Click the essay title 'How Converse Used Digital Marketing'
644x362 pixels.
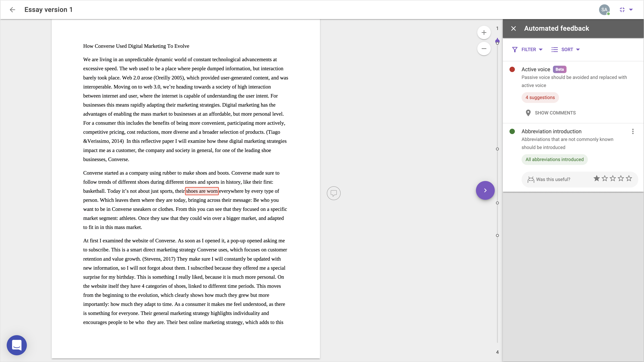click(136, 46)
